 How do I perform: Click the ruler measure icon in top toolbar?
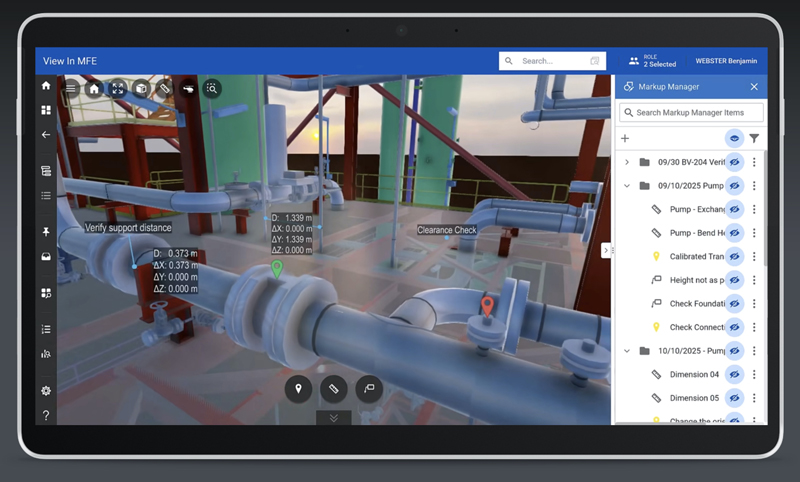(x=165, y=88)
